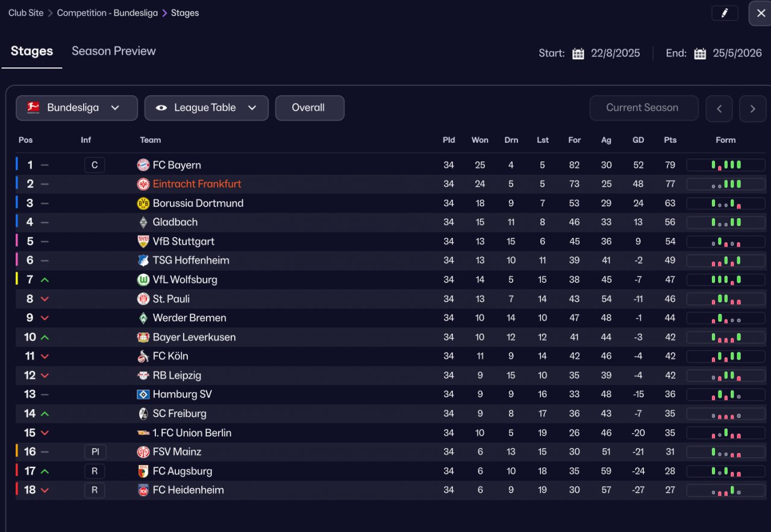Viewport: 771px width, 532px height.
Task: Click the Borussia Dortmund club badge
Action: (143, 203)
